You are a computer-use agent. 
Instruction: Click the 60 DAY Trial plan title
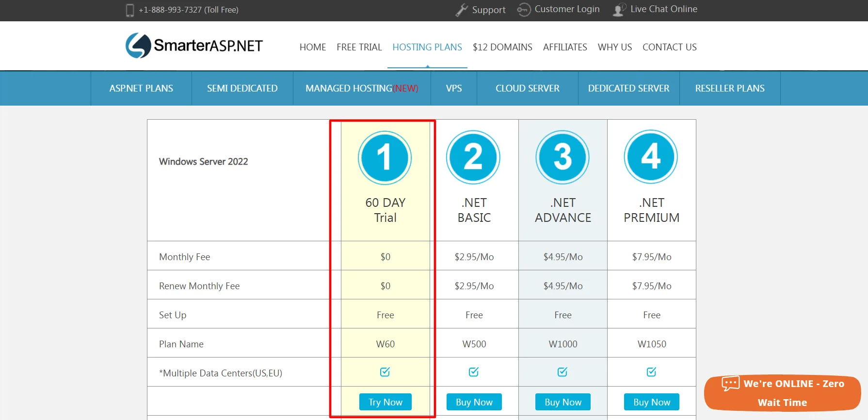pos(386,210)
